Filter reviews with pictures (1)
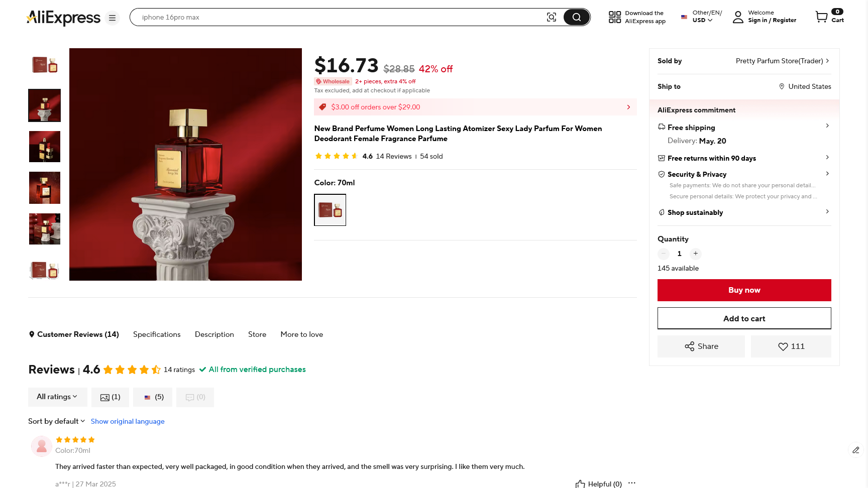The width and height of the screenshot is (868, 488). (x=110, y=397)
